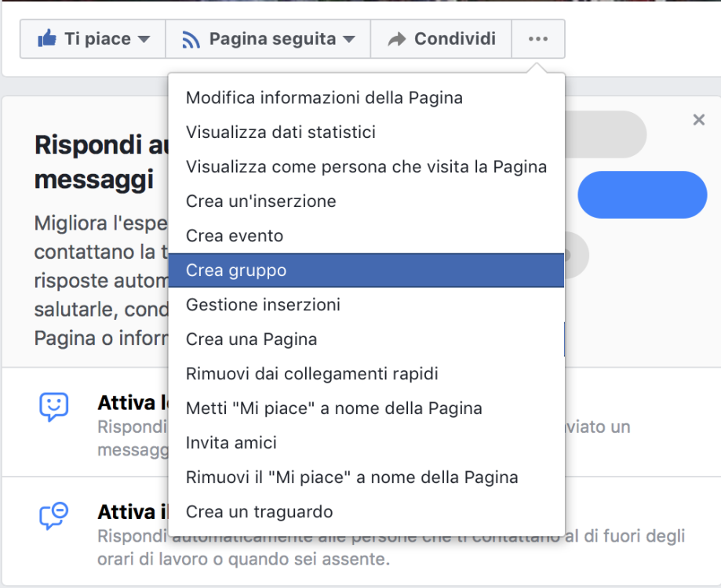This screenshot has height=588, width=721.
Task: Dismiss the message panel with the X icon
Action: [698, 120]
